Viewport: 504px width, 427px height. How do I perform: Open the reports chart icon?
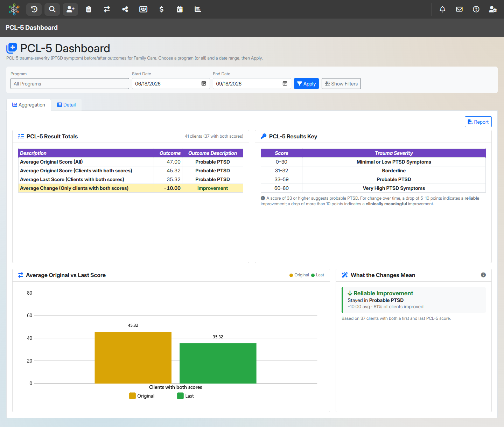(198, 9)
